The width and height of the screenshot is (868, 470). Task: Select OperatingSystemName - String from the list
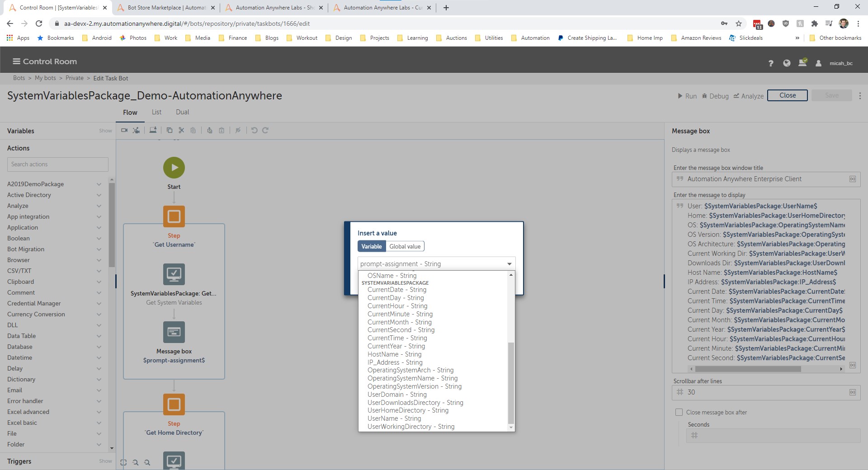point(413,378)
